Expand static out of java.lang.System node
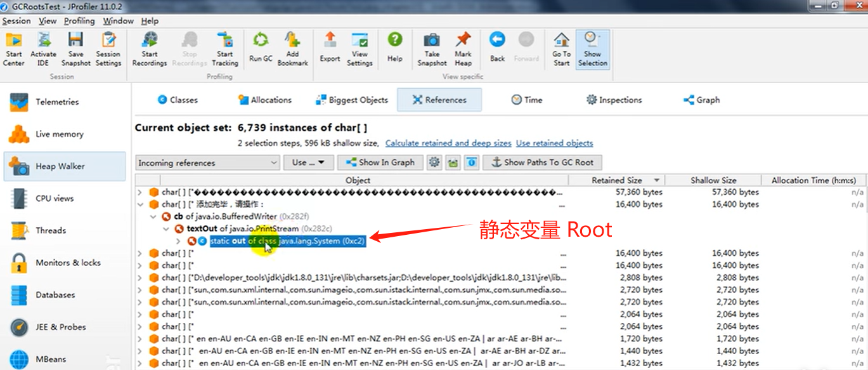The height and width of the screenshot is (370, 868). pyautogui.click(x=178, y=241)
